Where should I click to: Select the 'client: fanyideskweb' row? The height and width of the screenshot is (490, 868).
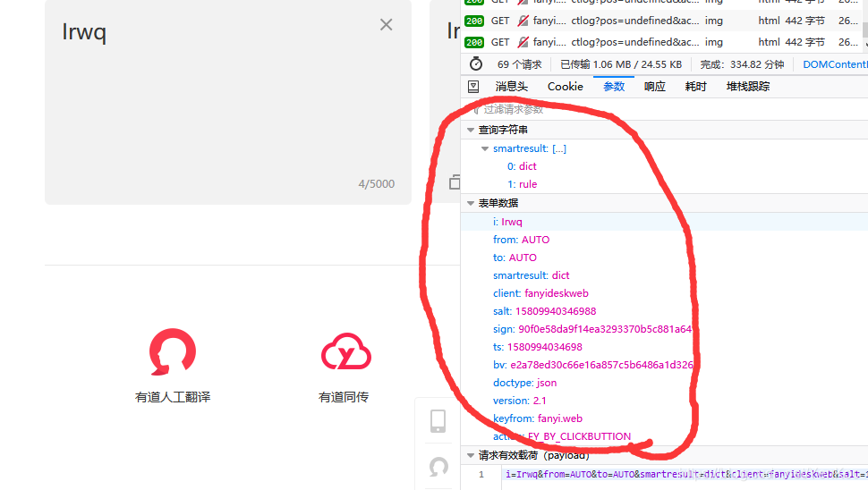[x=664, y=293]
